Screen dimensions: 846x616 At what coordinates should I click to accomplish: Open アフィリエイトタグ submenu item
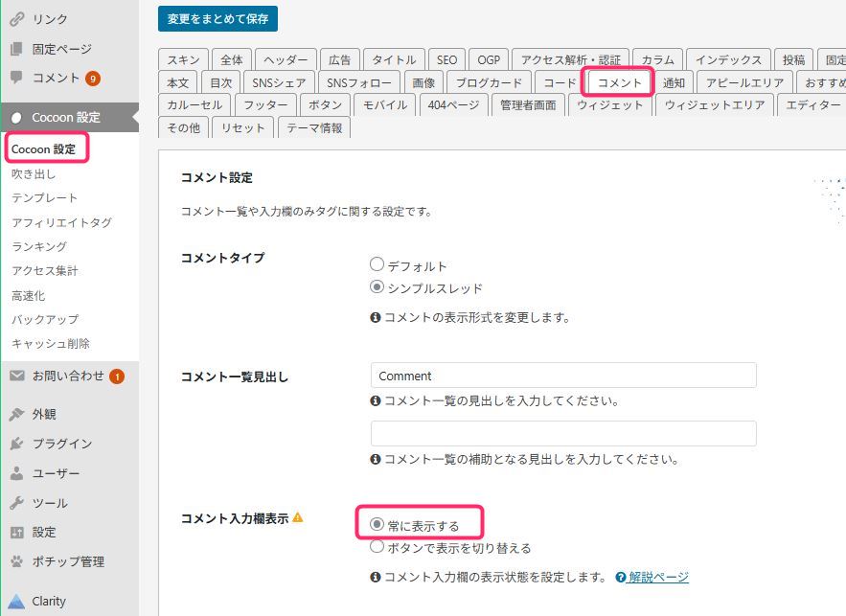point(61,222)
